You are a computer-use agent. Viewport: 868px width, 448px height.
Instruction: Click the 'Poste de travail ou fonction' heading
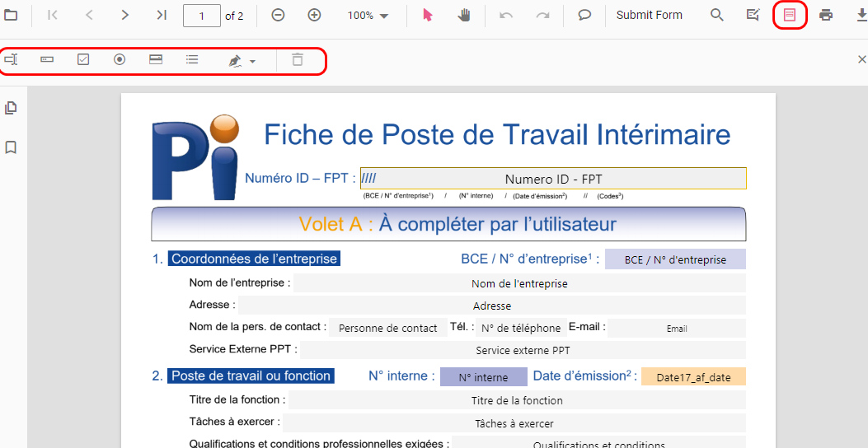251,376
